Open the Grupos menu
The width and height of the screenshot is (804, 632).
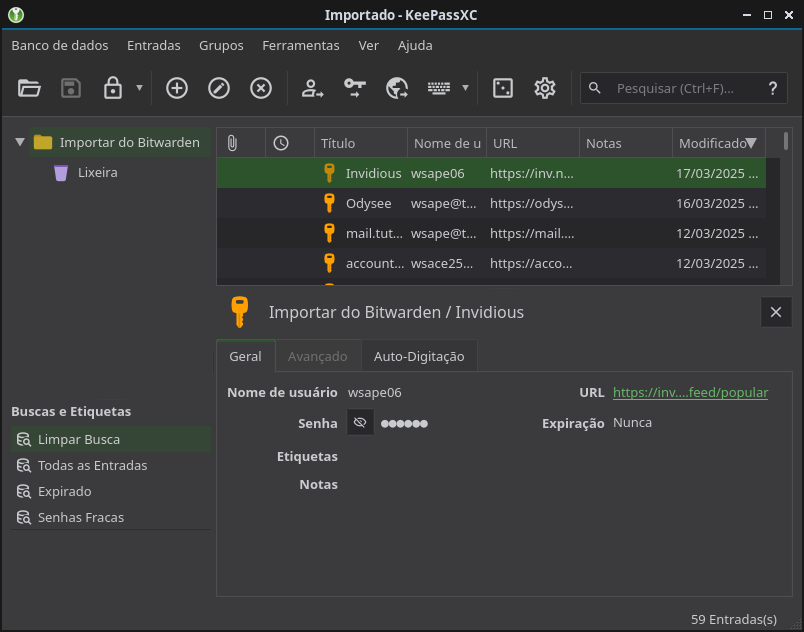click(x=222, y=46)
